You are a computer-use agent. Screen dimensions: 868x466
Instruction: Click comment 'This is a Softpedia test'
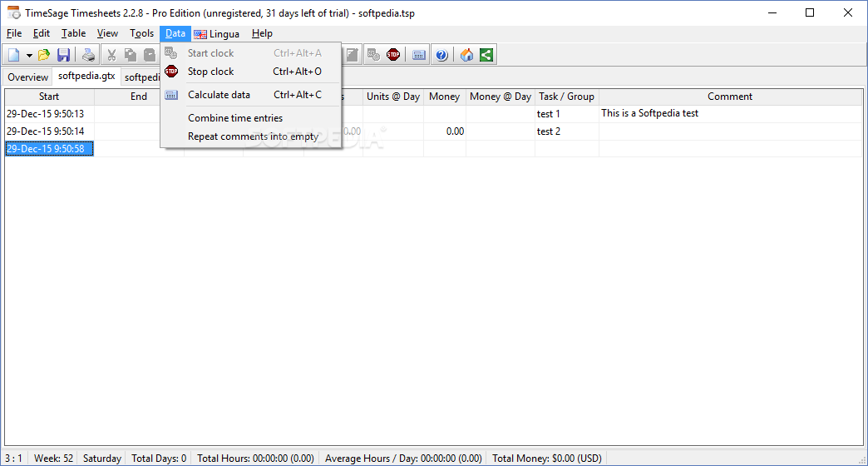tap(650, 113)
